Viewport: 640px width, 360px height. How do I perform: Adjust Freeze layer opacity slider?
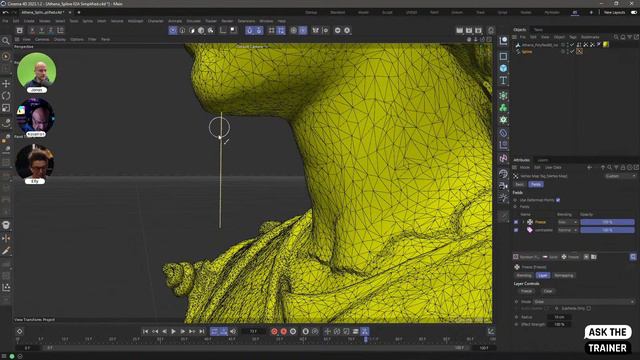607,222
